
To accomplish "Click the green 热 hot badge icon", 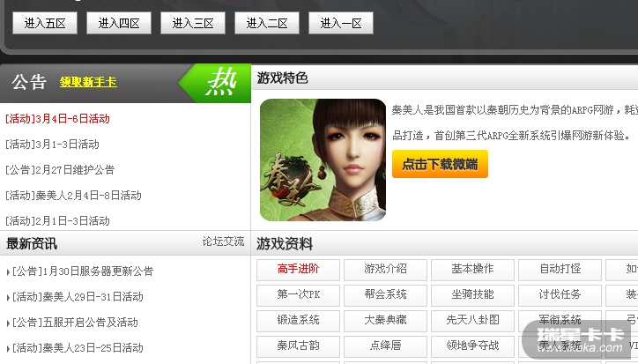I will pyautogui.click(x=215, y=83).
